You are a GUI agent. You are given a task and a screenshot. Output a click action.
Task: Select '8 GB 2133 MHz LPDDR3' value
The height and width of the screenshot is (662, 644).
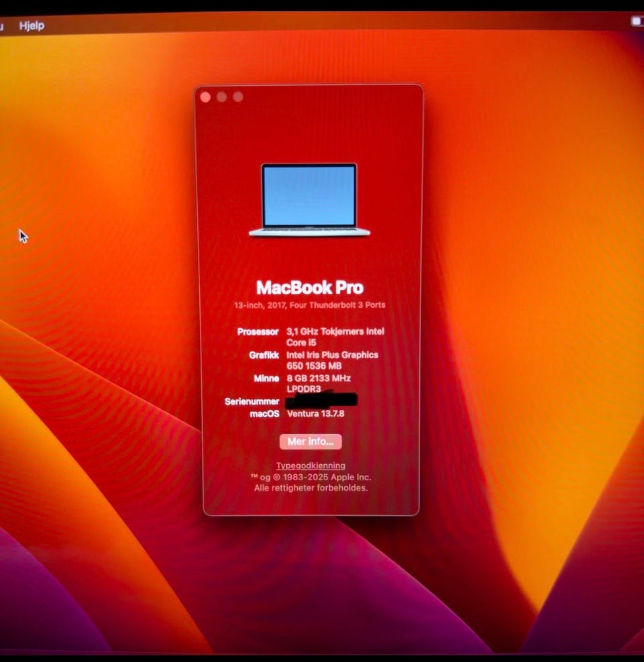tap(319, 383)
